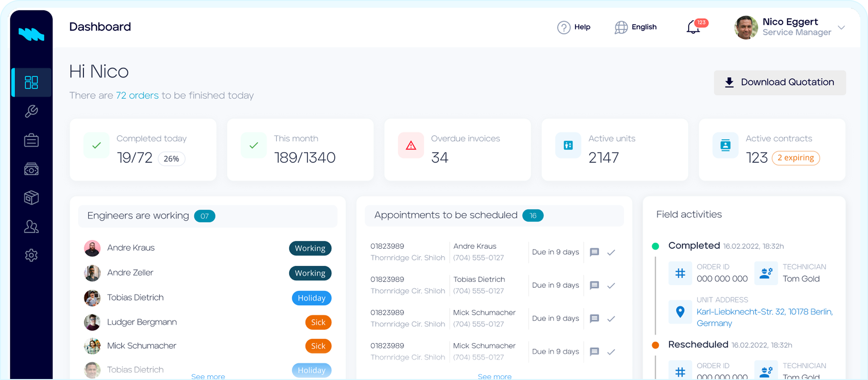Expand the Nico Eggert profile dropdown chevron
Image resolution: width=868 pixels, height=380 pixels.
tap(841, 27)
